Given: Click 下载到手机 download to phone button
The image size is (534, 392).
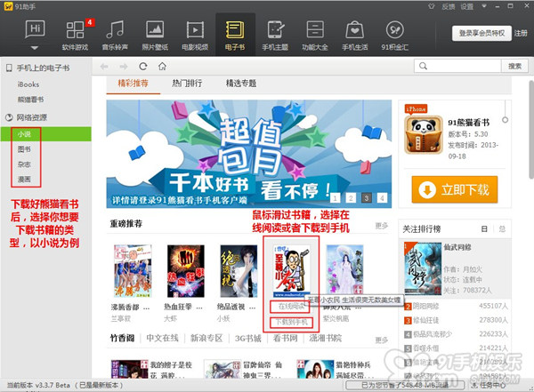Looking at the screenshot, I should click(291, 323).
